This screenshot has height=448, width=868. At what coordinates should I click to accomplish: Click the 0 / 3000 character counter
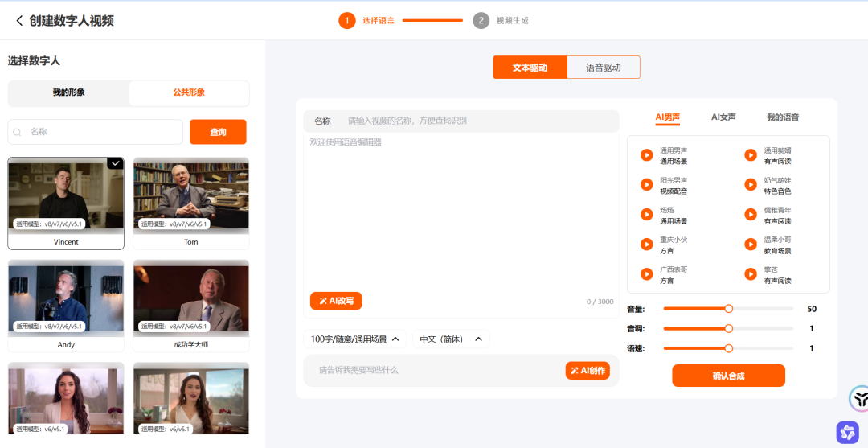[x=600, y=302]
